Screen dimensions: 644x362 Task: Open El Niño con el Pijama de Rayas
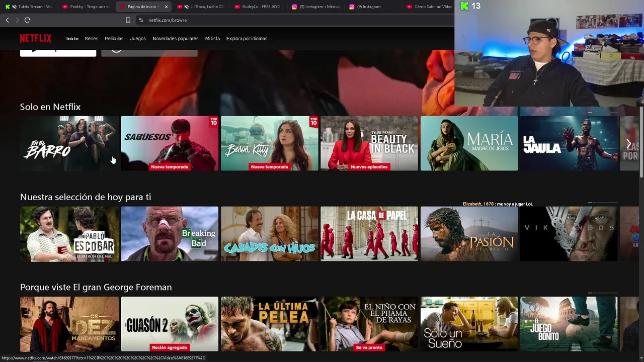pyautogui.click(x=369, y=324)
